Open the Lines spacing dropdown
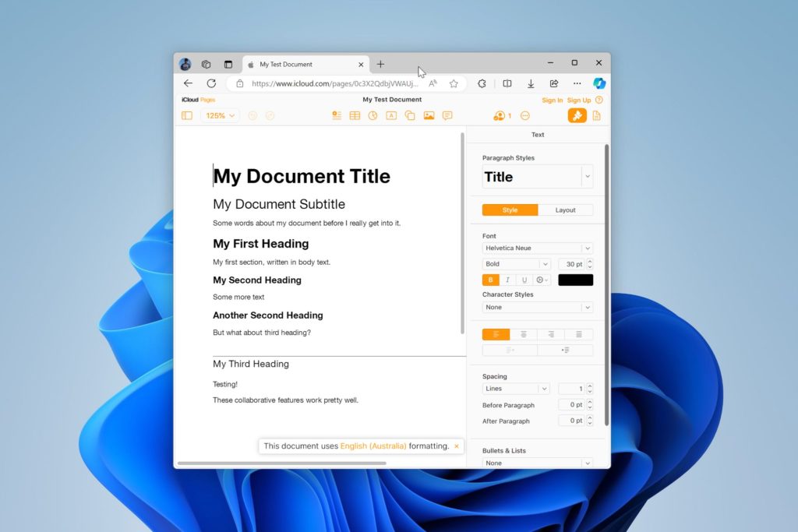 (x=516, y=389)
